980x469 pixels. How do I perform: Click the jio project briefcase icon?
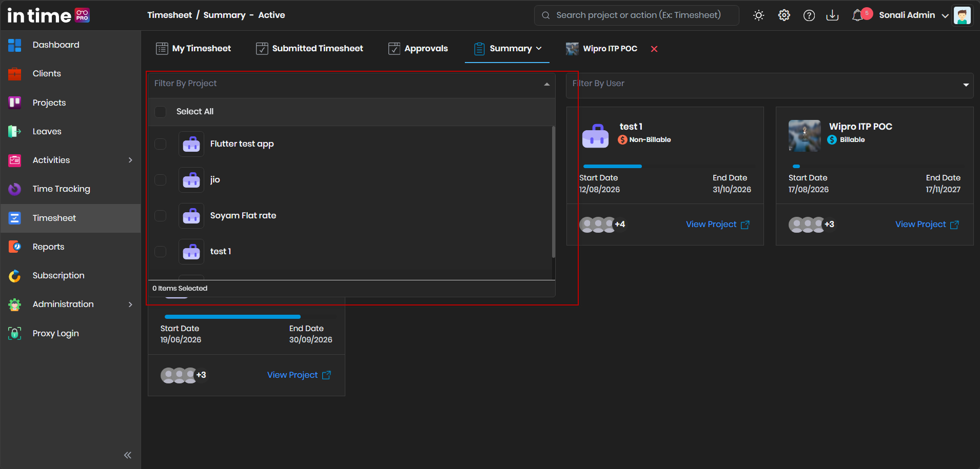click(191, 180)
